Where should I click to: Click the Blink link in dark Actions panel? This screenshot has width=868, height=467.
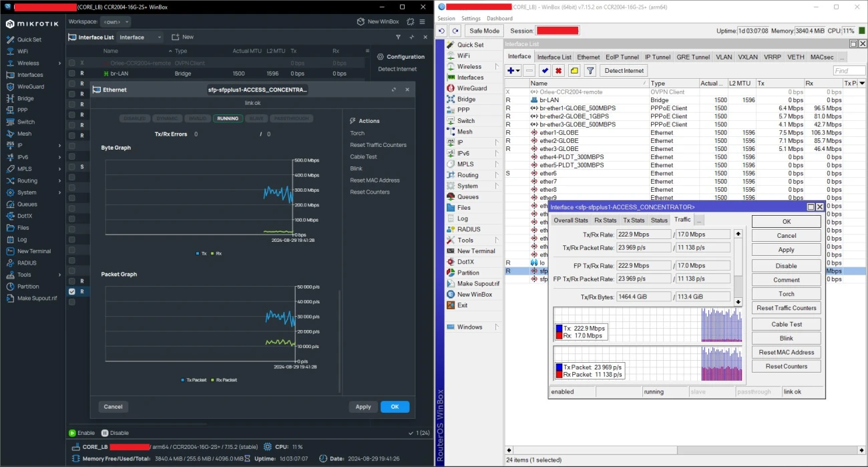357,168
